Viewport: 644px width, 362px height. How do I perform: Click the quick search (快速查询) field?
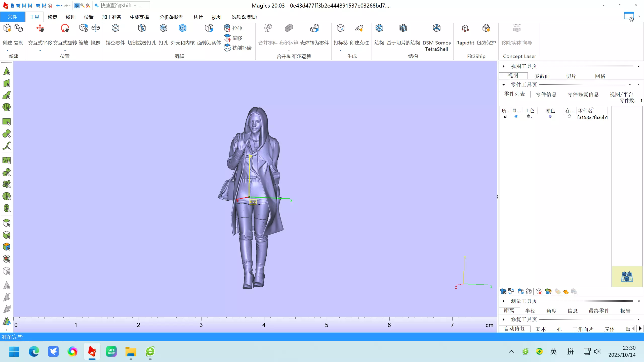tap(125, 6)
